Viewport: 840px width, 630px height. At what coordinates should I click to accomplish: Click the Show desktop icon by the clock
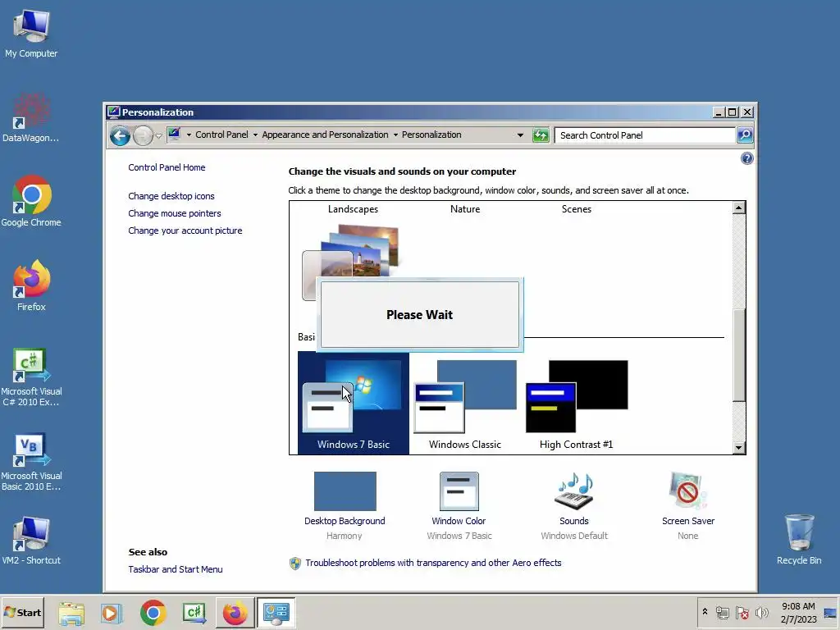[830, 613]
